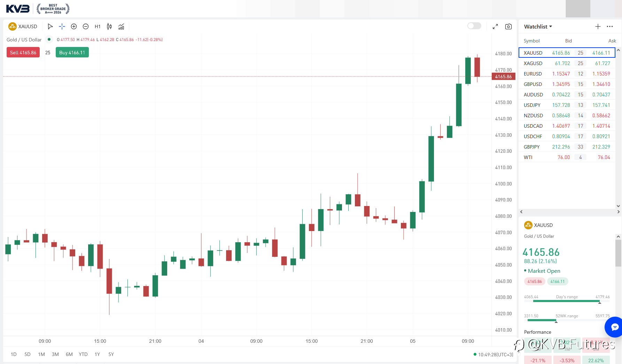Take a chart snapshot with camera icon
The width and height of the screenshot is (622, 364).
[508, 26]
